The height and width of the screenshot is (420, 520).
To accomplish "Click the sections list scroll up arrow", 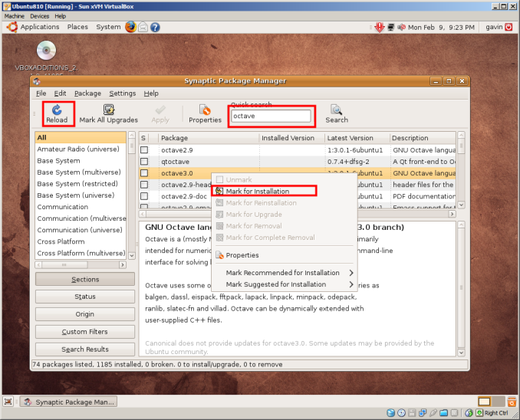I will [132, 135].
